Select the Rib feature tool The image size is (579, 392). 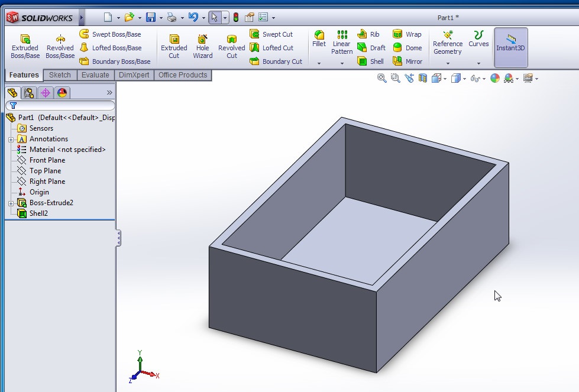pos(370,34)
